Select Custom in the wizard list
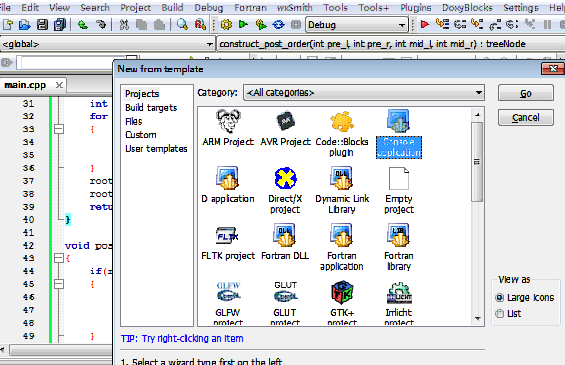The height and width of the screenshot is (365, 565). (141, 135)
